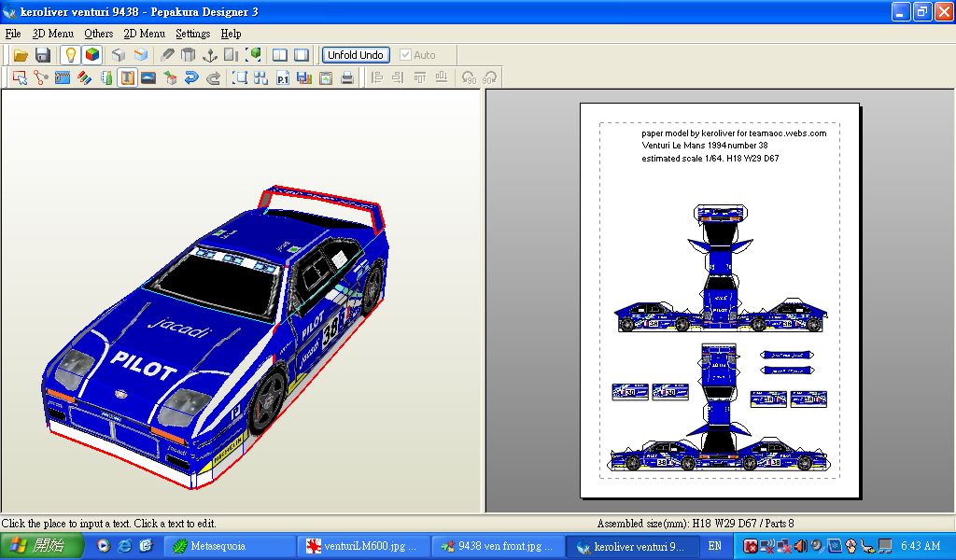Click the rotate 90 counterclockwise icon
The image size is (956, 560).
point(469,78)
